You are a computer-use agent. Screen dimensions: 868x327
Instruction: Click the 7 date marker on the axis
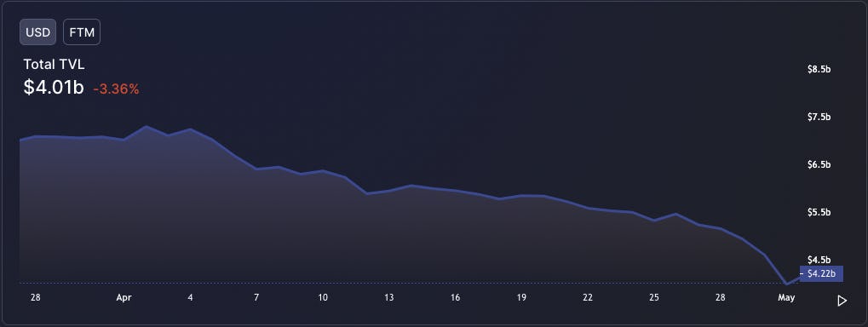coord(256,298)
